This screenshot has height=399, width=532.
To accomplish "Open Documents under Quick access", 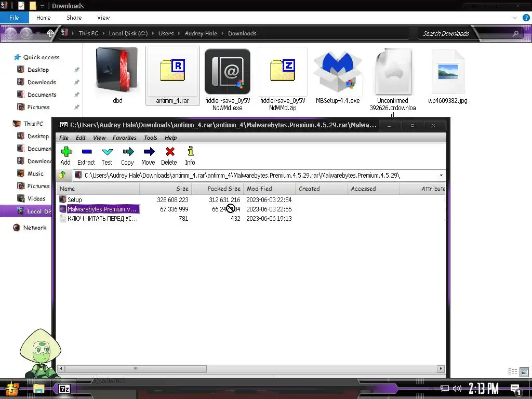I will (42, 95).
